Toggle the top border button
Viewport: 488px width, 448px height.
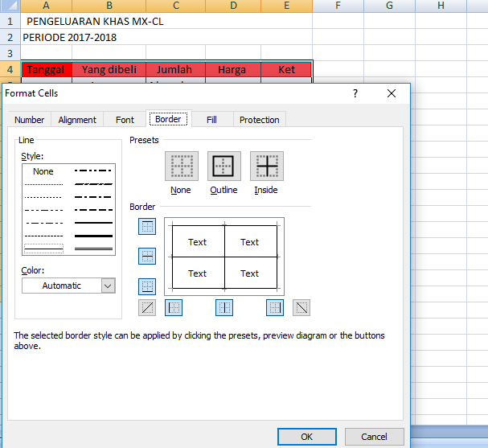pyautogui.click(x=147, y=226)
